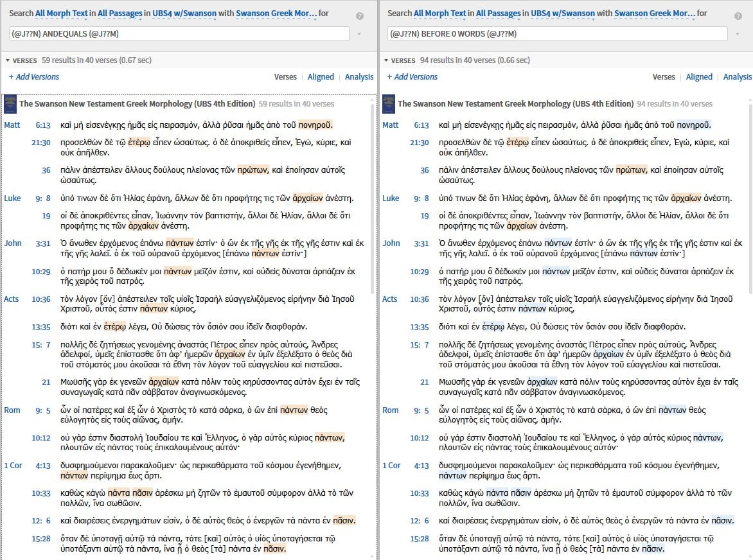Image resolution: width=753 pixels, height=560 pixels.
Task: Collapse VERSES section in left panel
Action: pos(8,60)
